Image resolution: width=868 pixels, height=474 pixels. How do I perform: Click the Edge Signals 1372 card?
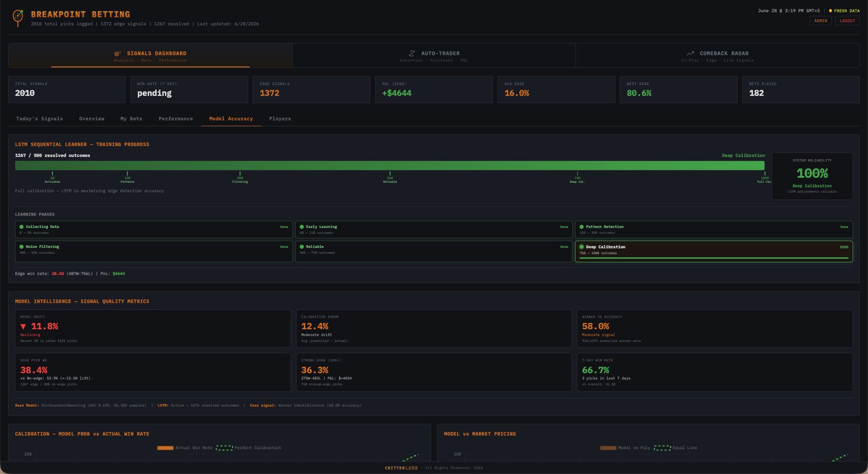click(311, 90)
